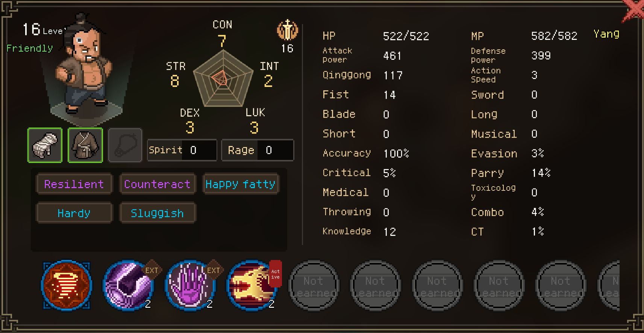Click the Counteract trait tag
The image size is (644, 333).
click(x=158, y=184)
